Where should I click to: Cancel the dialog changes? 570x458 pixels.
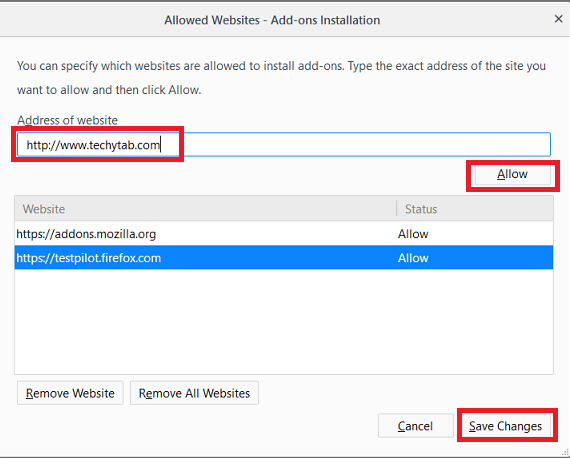coord(416,426)
